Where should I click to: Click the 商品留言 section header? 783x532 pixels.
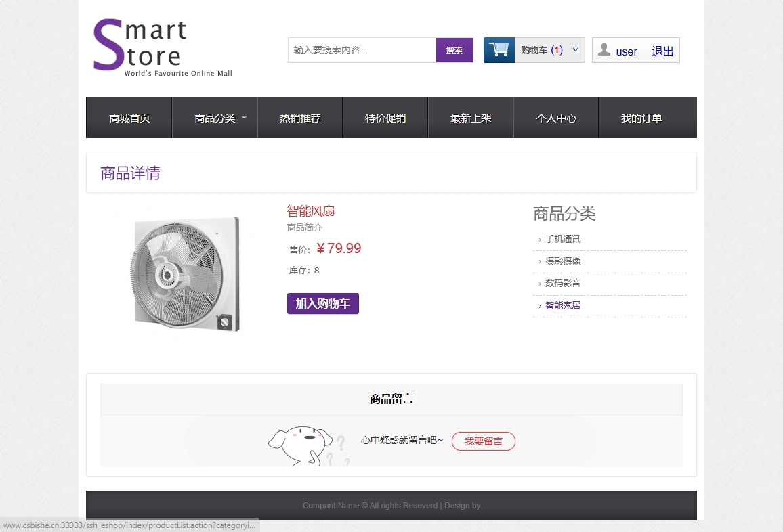(x=391, y=399)
